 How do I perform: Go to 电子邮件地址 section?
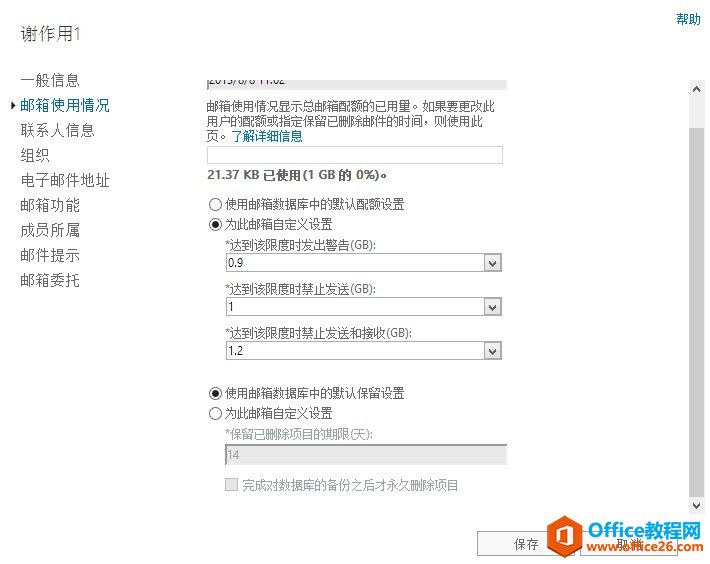pyautogui.click(x=65, y=180)
